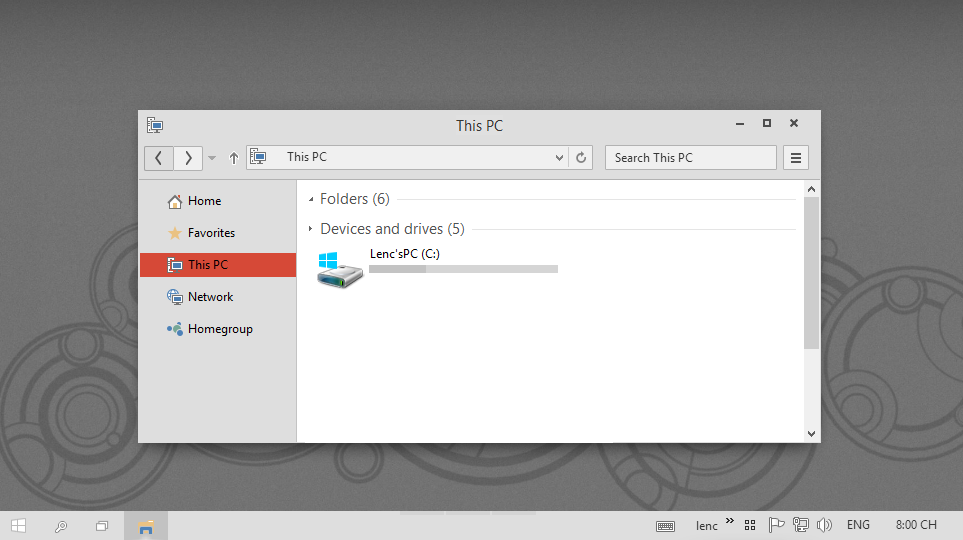This screenshot has width=963, height=540.
Task: Click the vertical scrollbar thumb
Action: 811,273
